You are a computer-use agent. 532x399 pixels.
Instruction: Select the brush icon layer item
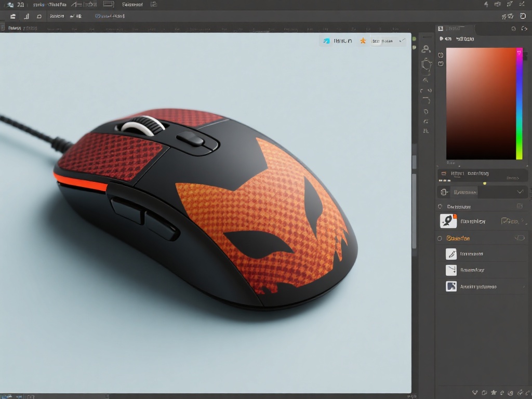pos(451,254)
